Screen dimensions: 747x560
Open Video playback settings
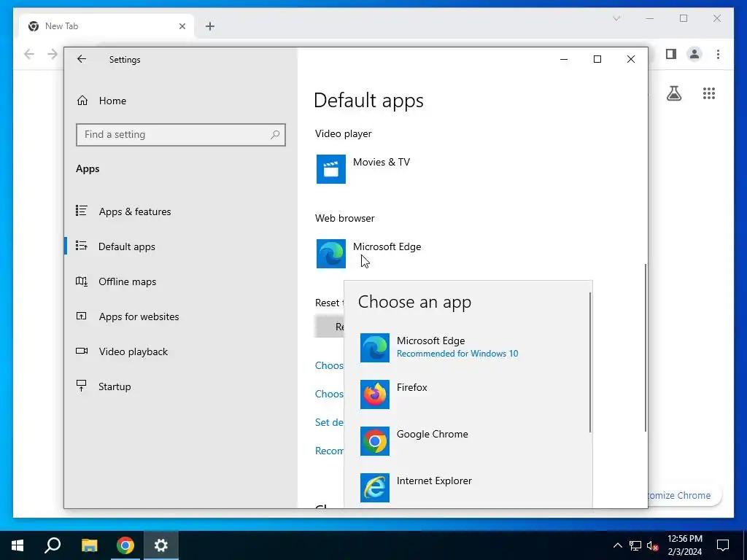133,351
